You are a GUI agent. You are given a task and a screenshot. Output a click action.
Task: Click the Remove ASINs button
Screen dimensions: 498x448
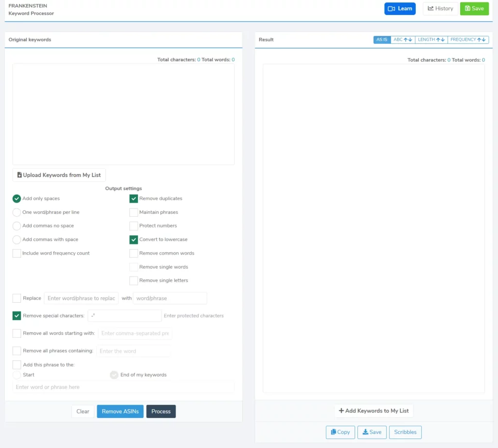click(x=120, y=411)
